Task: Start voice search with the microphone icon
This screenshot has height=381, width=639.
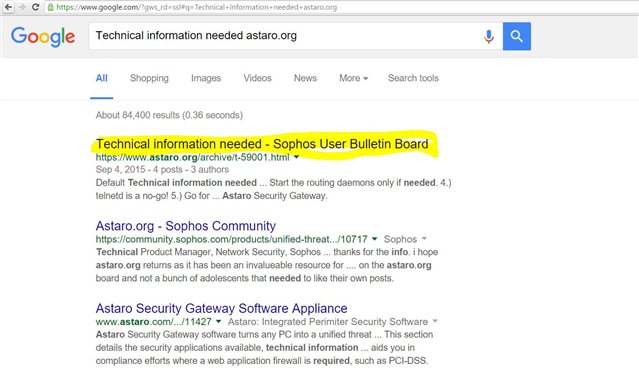Action: pyautogui.click(x=489, y=37)
